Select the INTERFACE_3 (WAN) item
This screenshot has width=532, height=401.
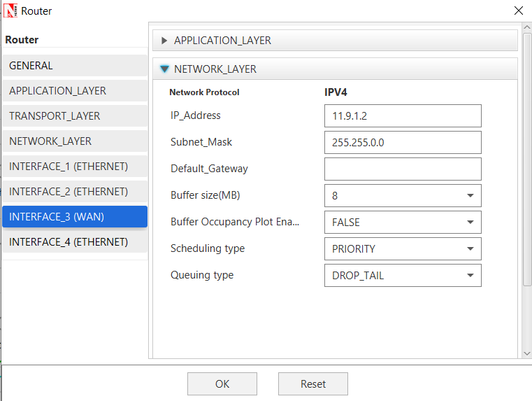click(x=74, y=217)
